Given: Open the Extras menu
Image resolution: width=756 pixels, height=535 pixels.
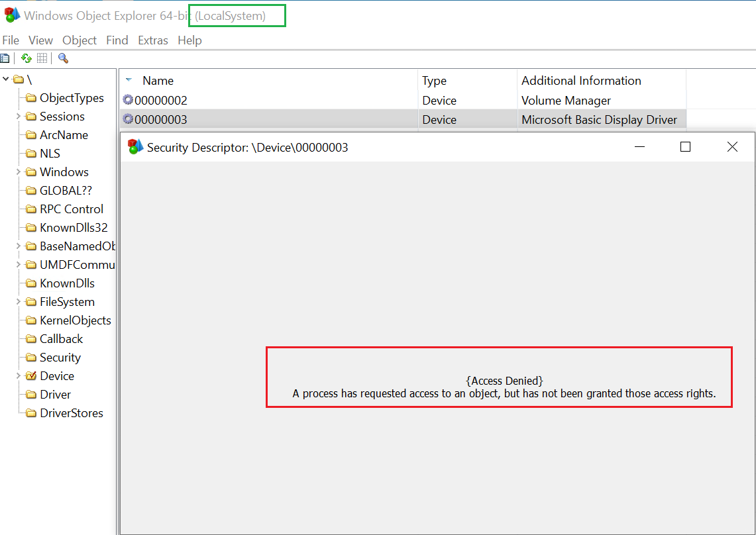Looking at the screenshot, I should coord(152,40).
